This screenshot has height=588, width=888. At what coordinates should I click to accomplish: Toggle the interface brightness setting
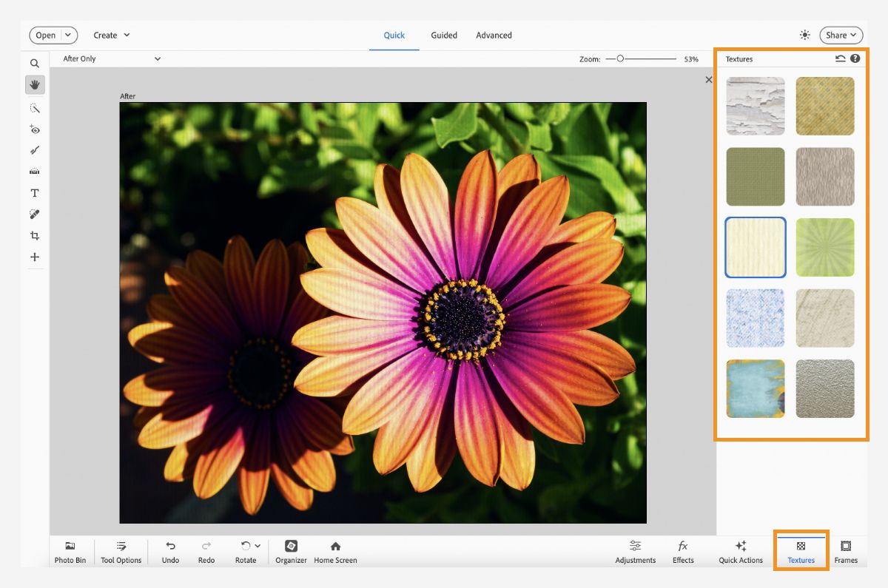[804, 35]
